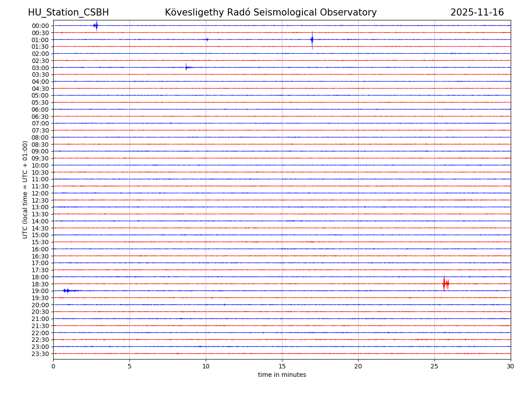Click the 30 tick label on the x-axis
The image size is (532, 399).
511,367
